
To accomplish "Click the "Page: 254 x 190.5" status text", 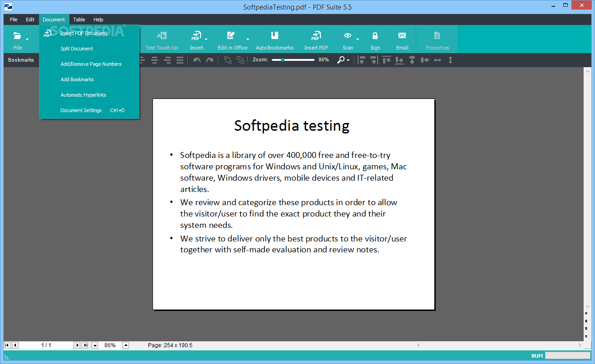I will click(170, 345).
